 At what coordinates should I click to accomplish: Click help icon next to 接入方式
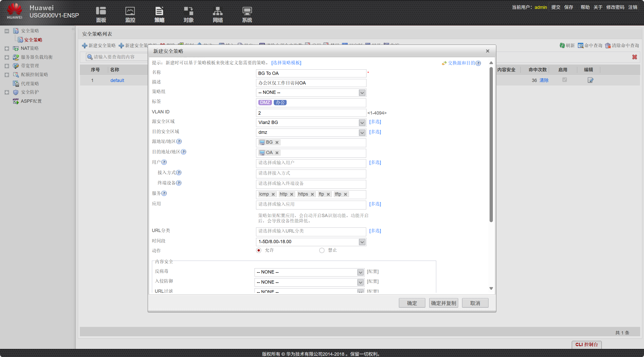(179, 173)
